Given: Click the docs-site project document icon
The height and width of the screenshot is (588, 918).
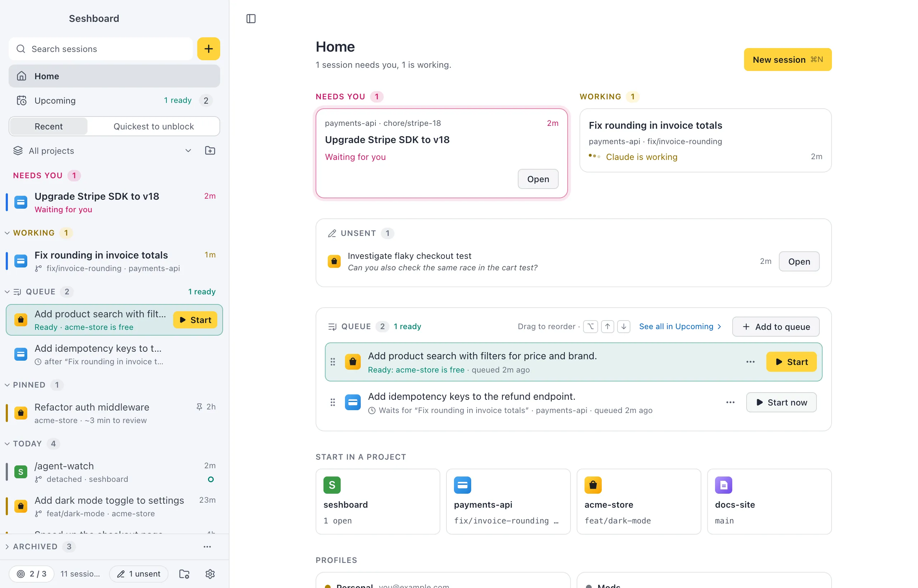Looking at the screenshot, I should coord(723,485).
